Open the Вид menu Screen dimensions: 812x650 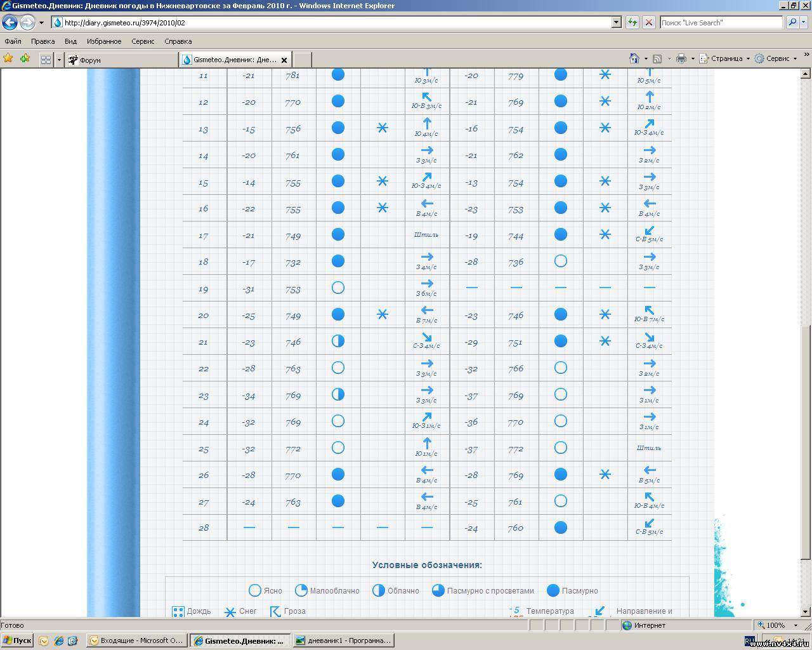[70, 41]
